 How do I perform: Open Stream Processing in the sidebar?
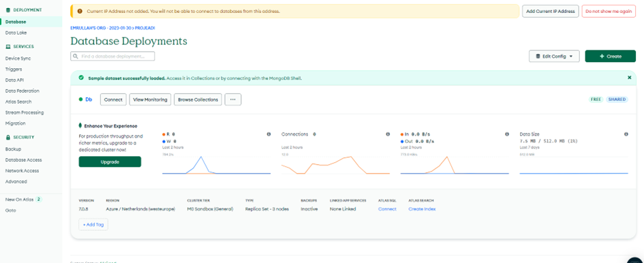25,112
